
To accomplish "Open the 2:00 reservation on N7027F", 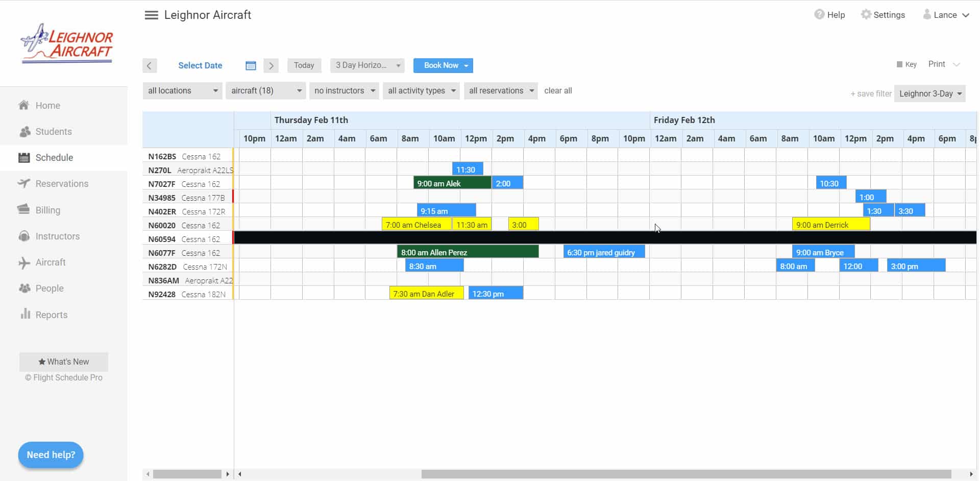I will pyautogui.click(x=507, y=183).
